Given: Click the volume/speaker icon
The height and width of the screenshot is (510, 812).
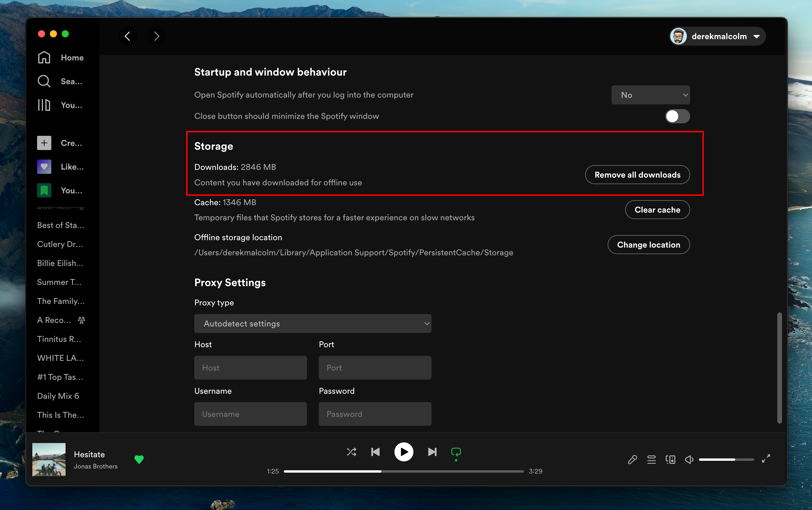Looking at the screenshot, I should click(689, 460).
